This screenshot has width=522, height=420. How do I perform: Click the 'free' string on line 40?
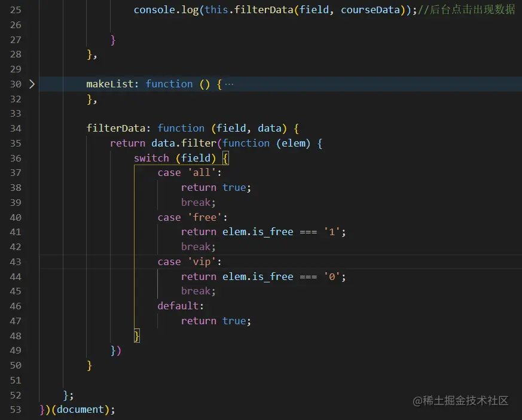point(205,217)
